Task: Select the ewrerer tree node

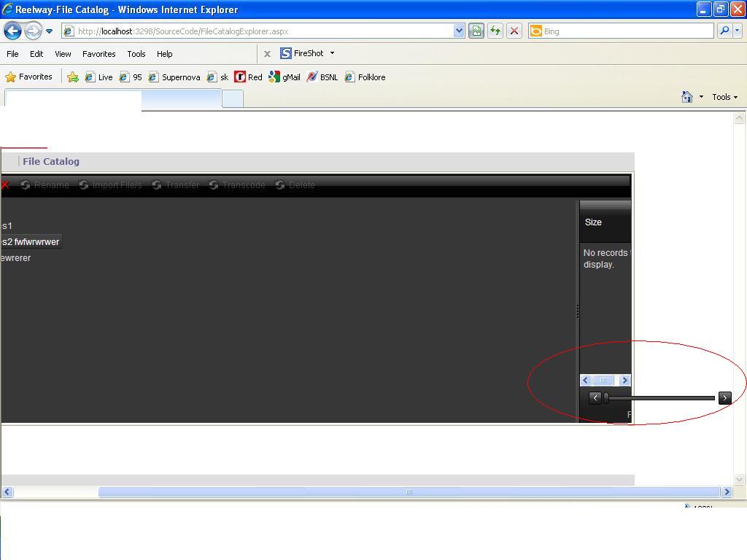Action: point(16,258)
